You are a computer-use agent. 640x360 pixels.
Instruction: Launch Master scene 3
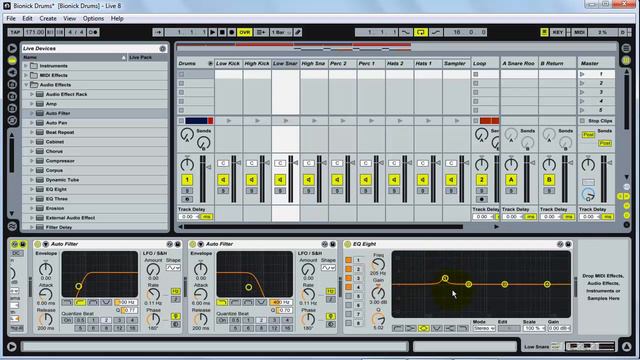coord(582,92)
